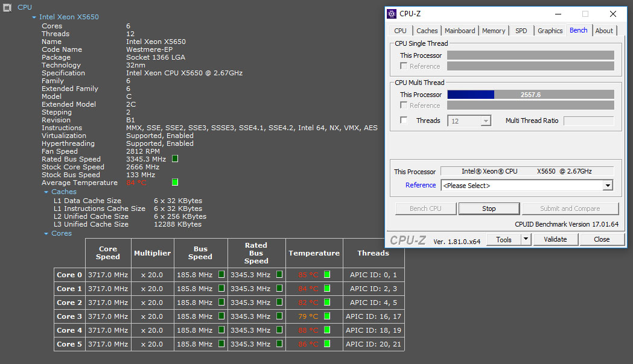Click the CPU chip icon at top left
The height and width of the screenshot is (364, 633).
click(x=7, y=7)
